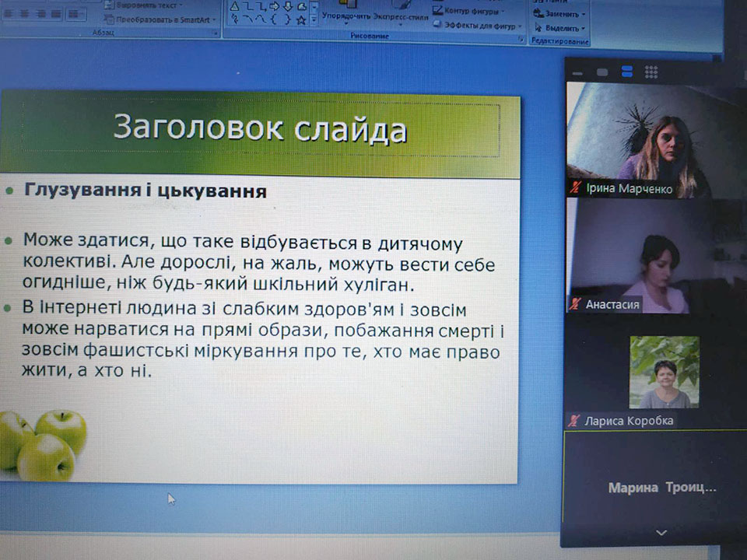Switch Zoom to grid gallery view
The width and height of the screenshot is (747, 560).
click(x=651, y=72)
